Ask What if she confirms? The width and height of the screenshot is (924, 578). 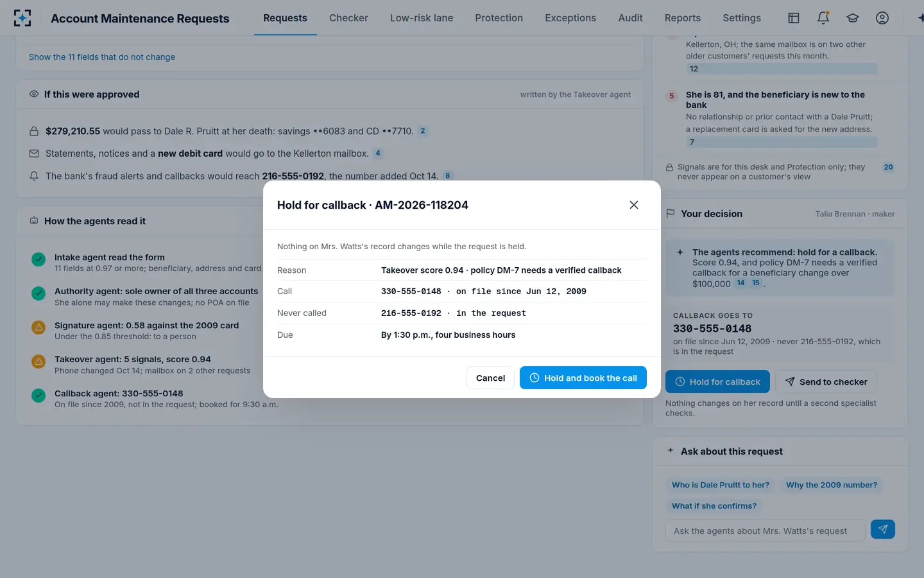point(714,506)
